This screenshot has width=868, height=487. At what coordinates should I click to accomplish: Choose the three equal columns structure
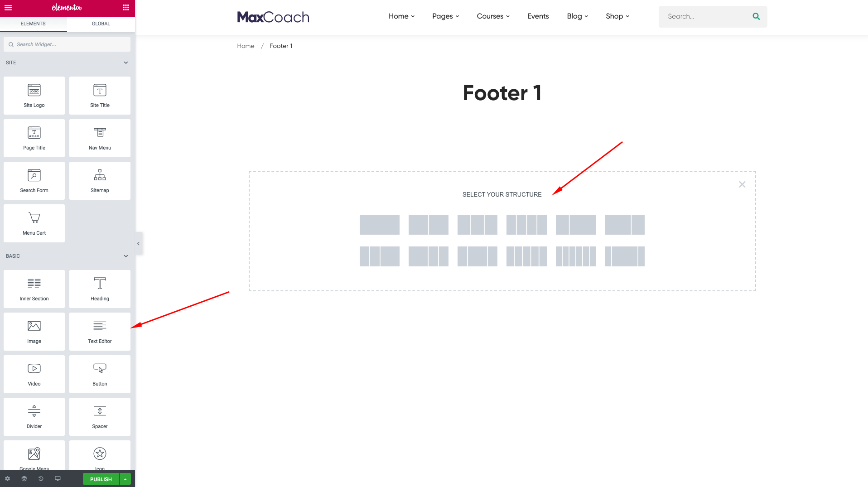pos(477,225)
